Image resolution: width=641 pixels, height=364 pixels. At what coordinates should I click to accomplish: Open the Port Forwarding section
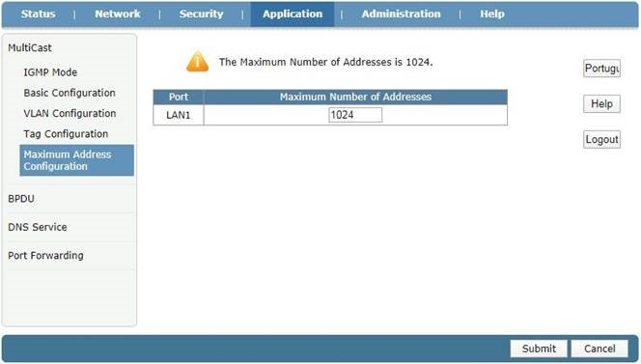45,256
